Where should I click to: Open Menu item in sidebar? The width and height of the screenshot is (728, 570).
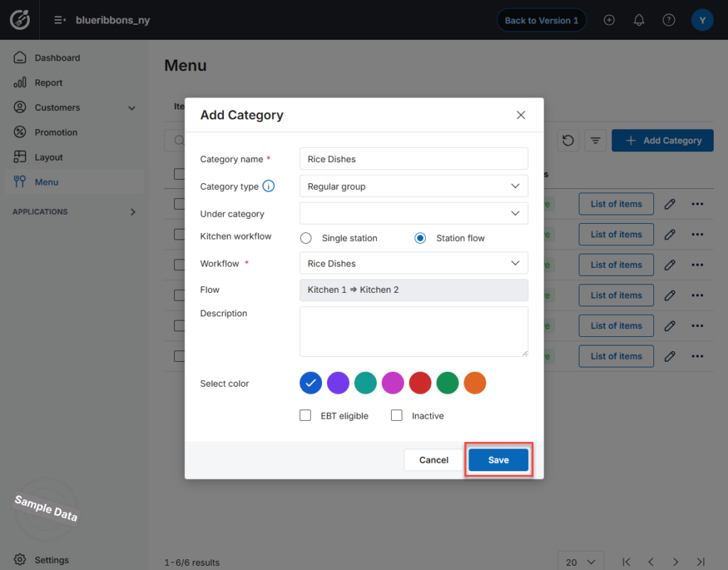(74, 182)
